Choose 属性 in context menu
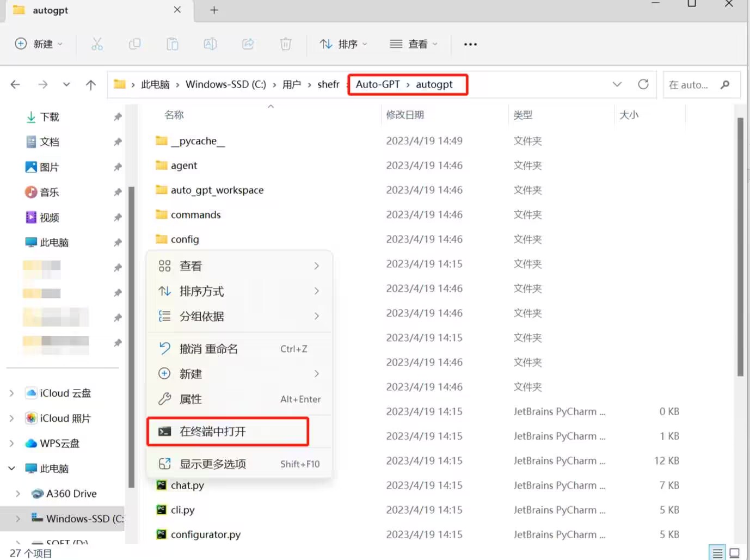The height and width of the screenshot is (560, 750). click(239, 399)
